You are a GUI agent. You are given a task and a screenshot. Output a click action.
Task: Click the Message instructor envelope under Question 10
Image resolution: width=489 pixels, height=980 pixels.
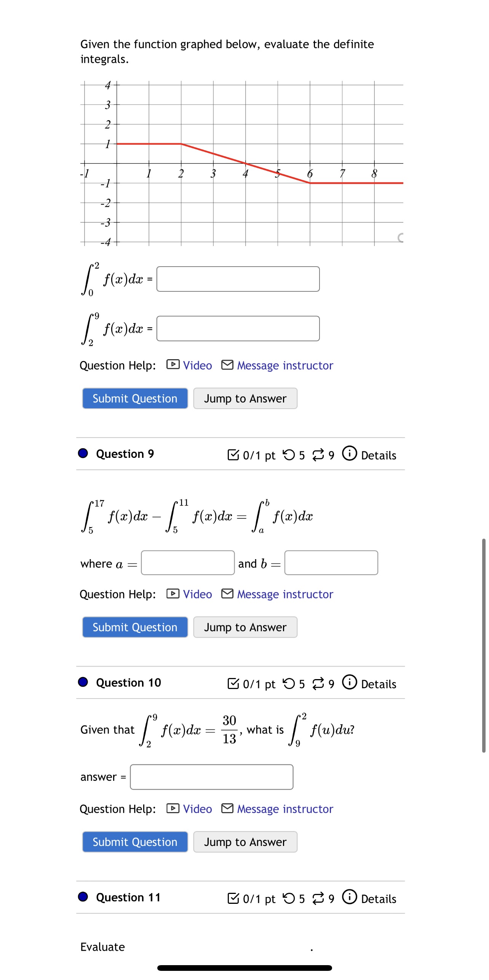(228, 809)
